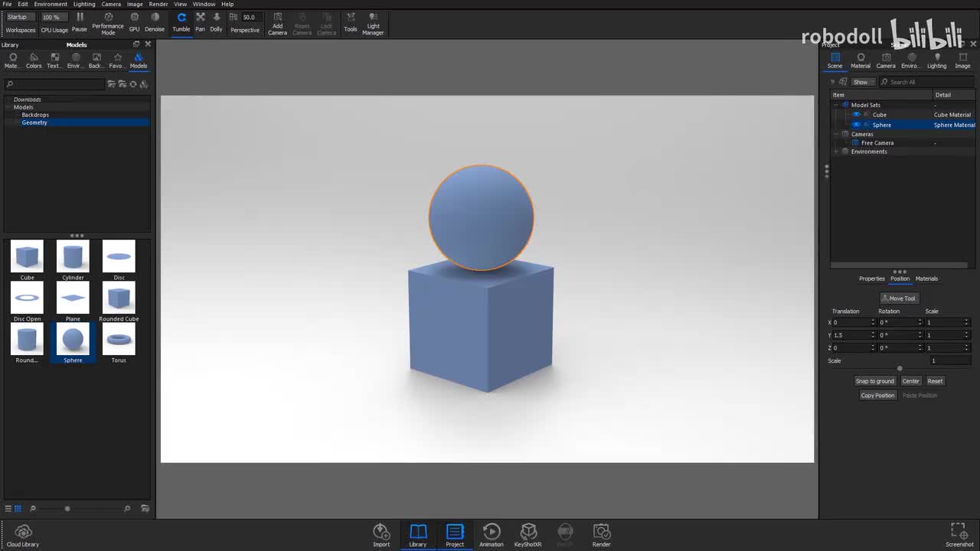Open the Light Manager
Viewport: 980px width, 551px height.
(x=373, y=24)
